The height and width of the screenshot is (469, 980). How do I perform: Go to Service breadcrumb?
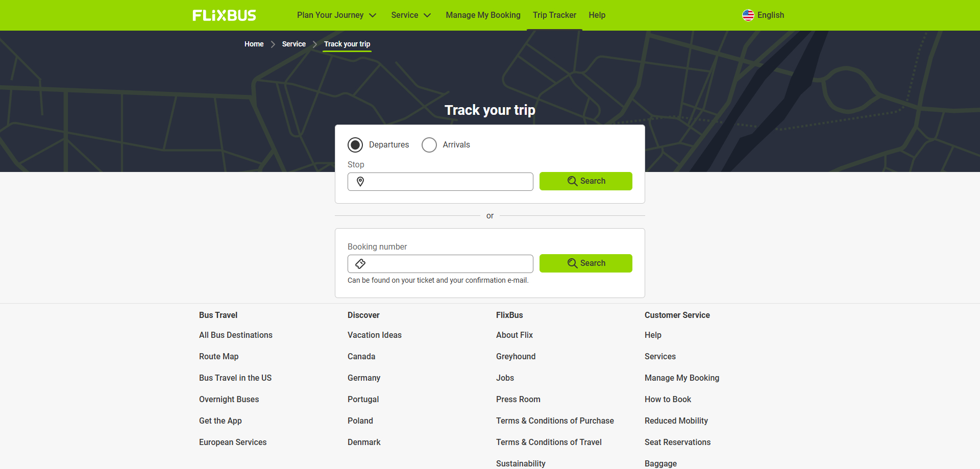(x=293, y=44)
